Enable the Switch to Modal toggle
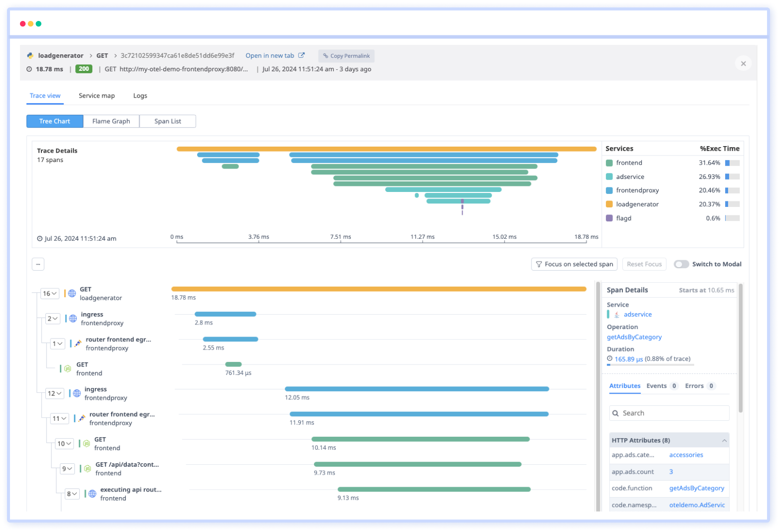Screen dimensions: 780x532 681,264
